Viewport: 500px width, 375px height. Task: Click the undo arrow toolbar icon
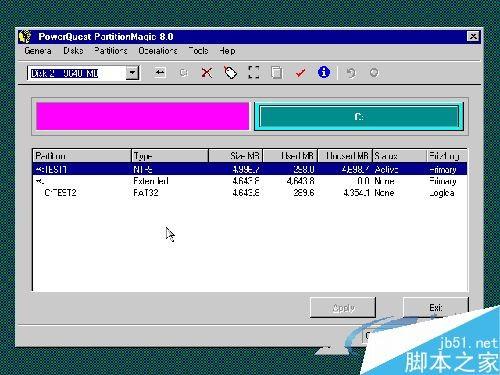click(x=351, y=72)
